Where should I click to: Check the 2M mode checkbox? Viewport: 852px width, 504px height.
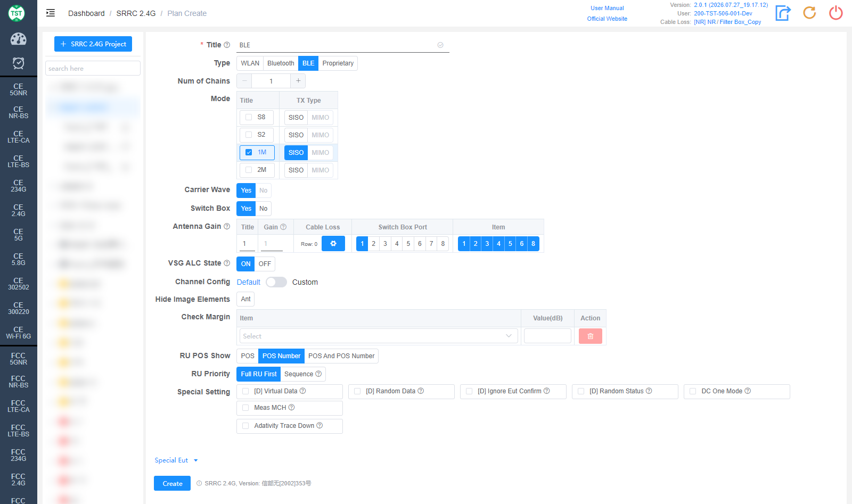click(x=249, y=170)
